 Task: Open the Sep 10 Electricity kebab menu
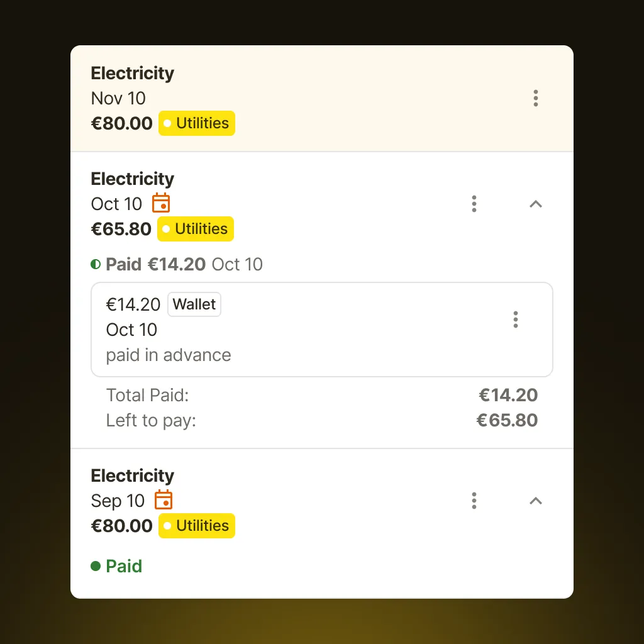[474, 501]
